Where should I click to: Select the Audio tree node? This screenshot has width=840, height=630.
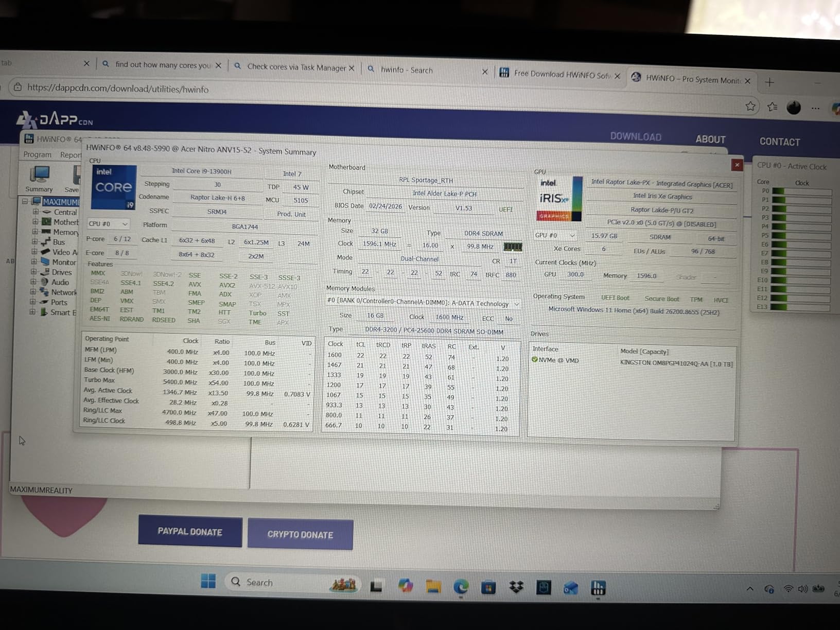pos(55,282)
